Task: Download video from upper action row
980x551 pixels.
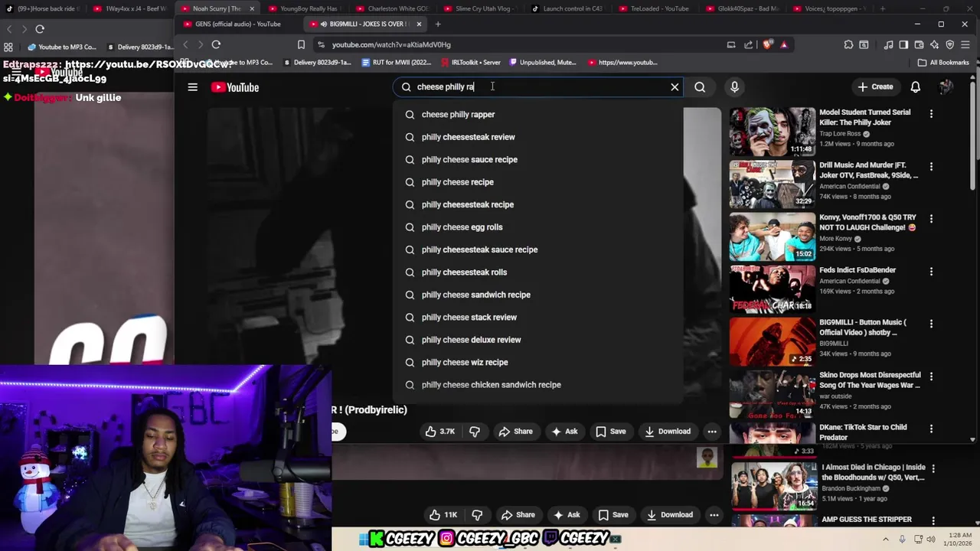Action: (667, 432)
